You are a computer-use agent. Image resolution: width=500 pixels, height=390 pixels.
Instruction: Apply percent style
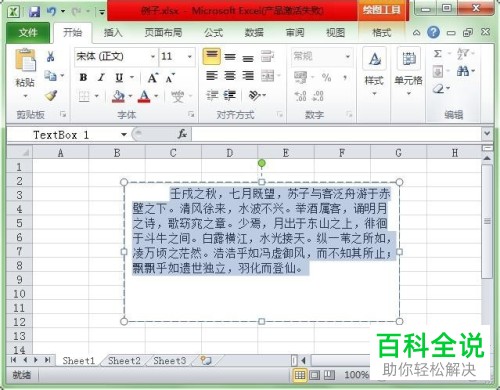pyautogui.click(x=326, y=78)
